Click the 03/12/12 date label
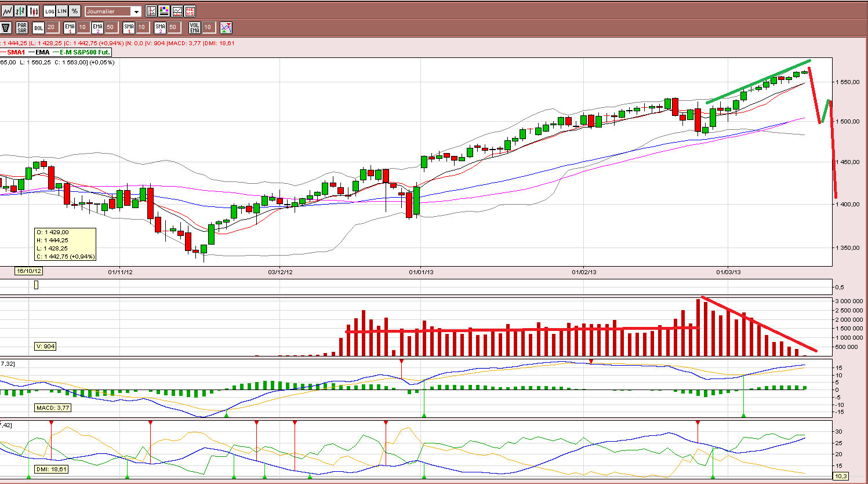The height and width of the screenshot is (484, 868). pyautogui.click(x=280, y=272)
